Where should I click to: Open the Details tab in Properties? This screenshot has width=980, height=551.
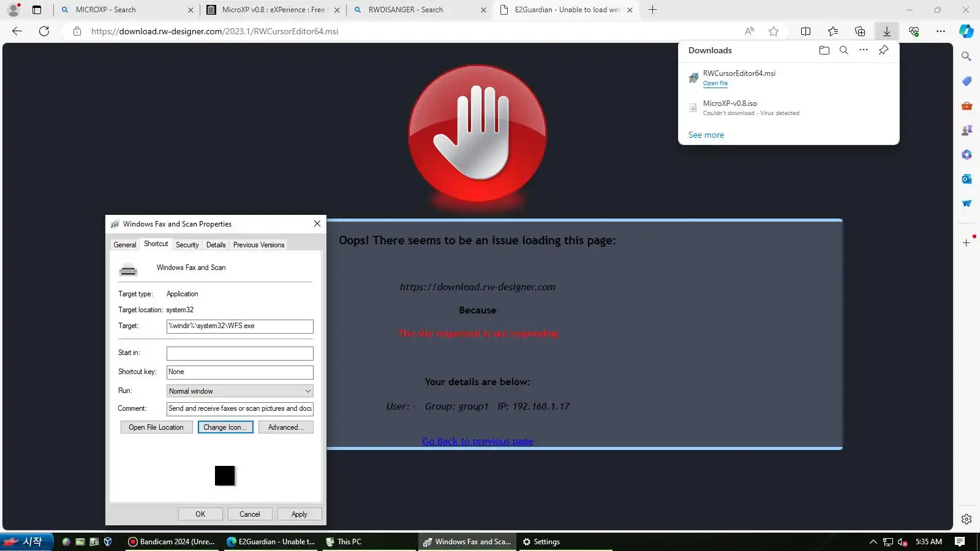(216, 245)
